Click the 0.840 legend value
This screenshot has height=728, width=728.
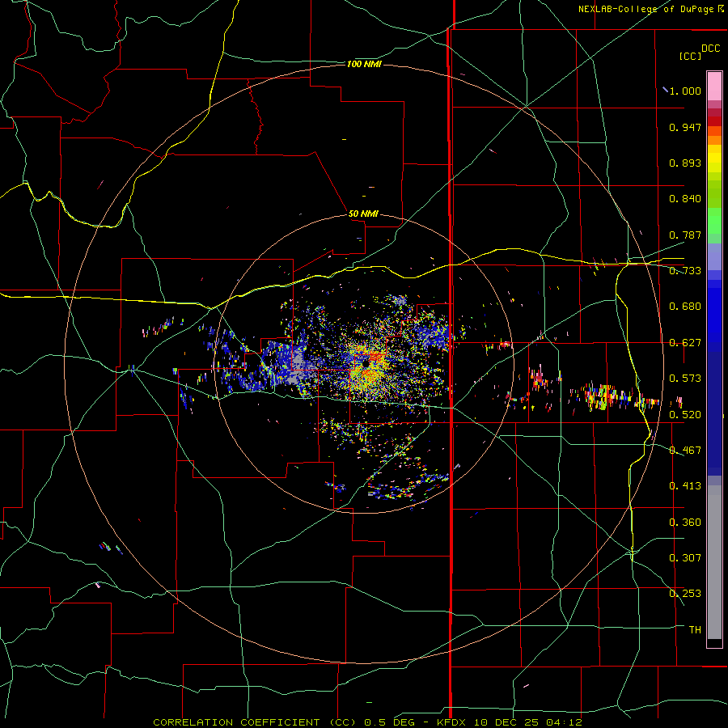point(685,199)
